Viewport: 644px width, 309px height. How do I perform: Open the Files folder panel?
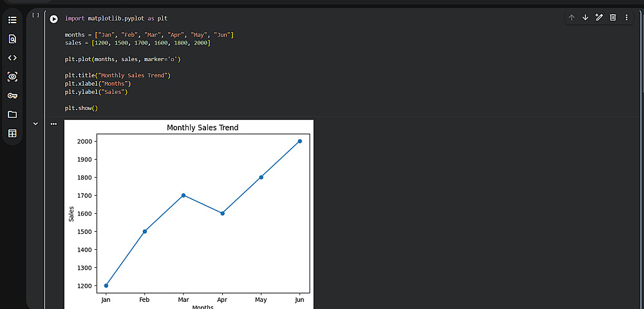tap(12, 115)
